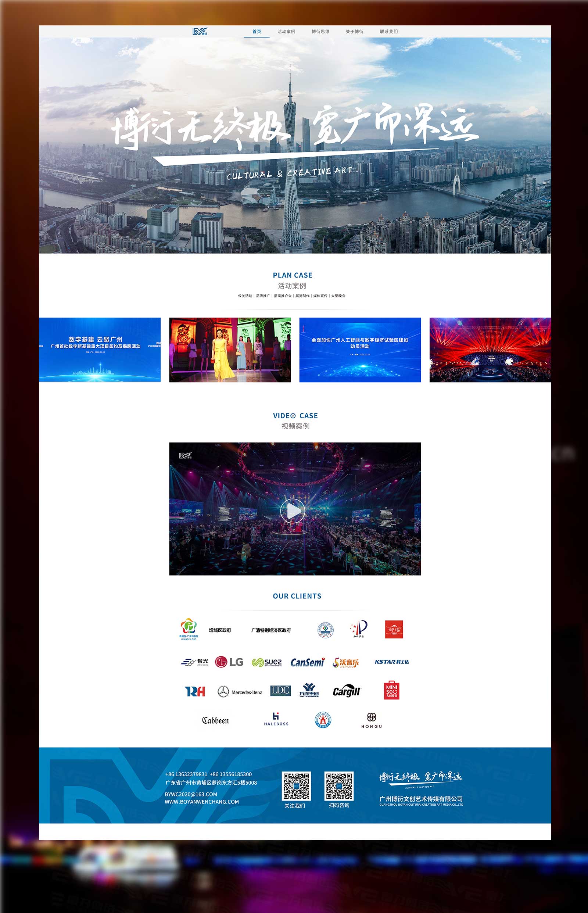
Task: Click the Mercedes-Benz client logo
Action: click(240, 691)
